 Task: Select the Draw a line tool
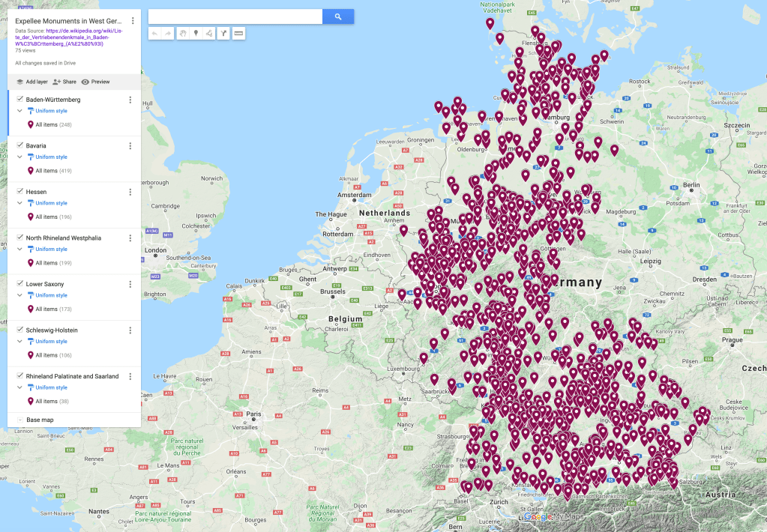tap(209, 33)
